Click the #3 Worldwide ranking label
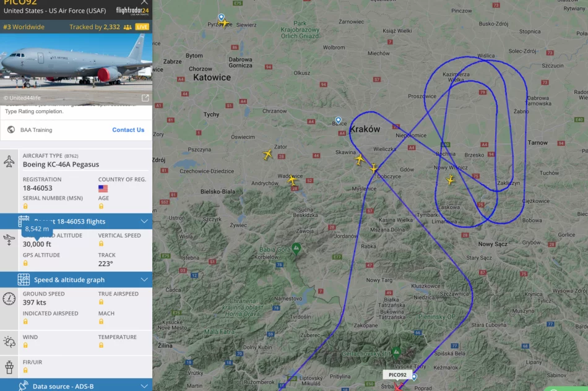588x391 pixels. pyautogui.click(x=24, y=27)
